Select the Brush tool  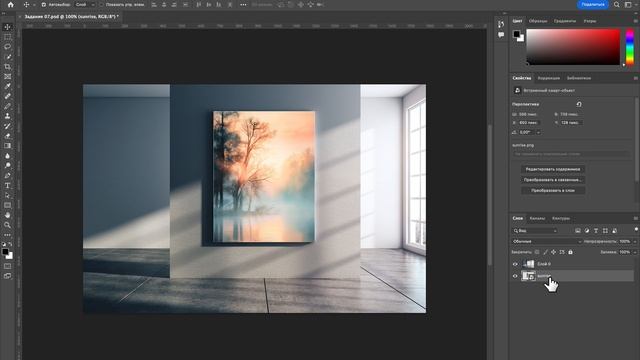7,106
